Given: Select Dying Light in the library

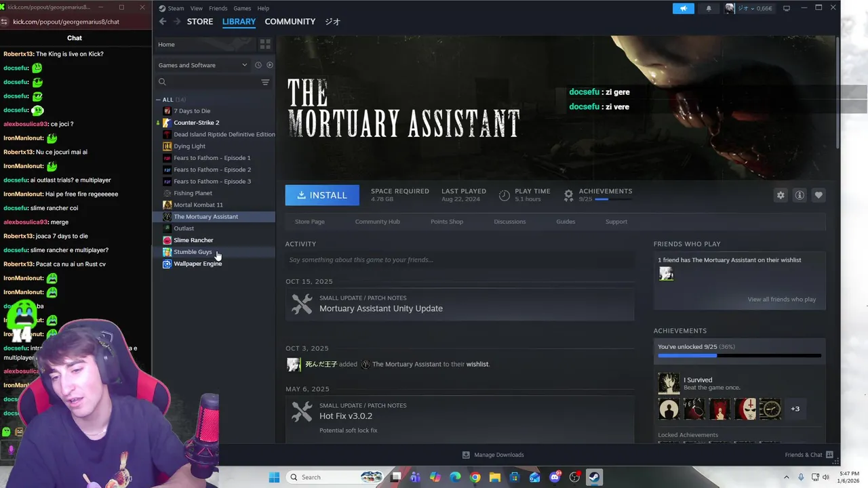Looking at the screenshot, I should pos(190,146).
